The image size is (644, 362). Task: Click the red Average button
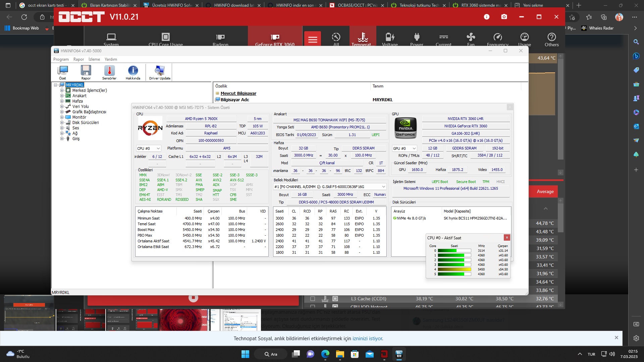(545, 192)
